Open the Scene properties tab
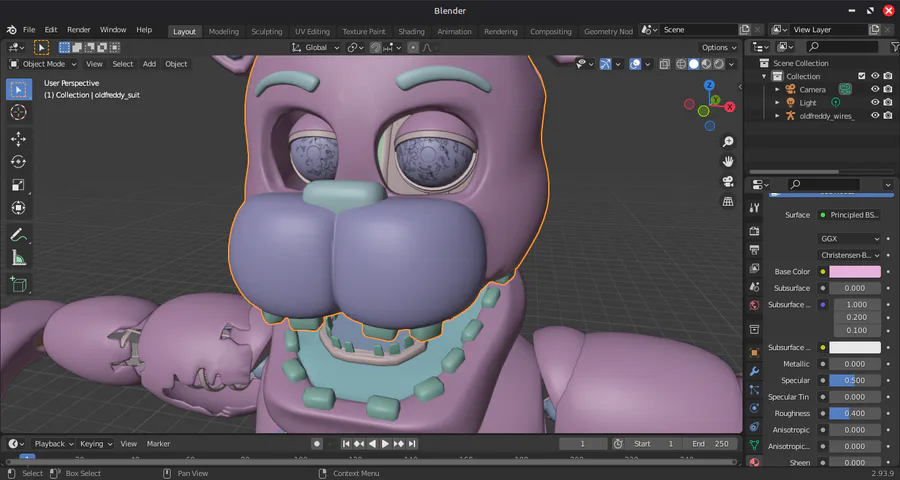Viewport: 900px width, 480px height. [x=754, y=287]
